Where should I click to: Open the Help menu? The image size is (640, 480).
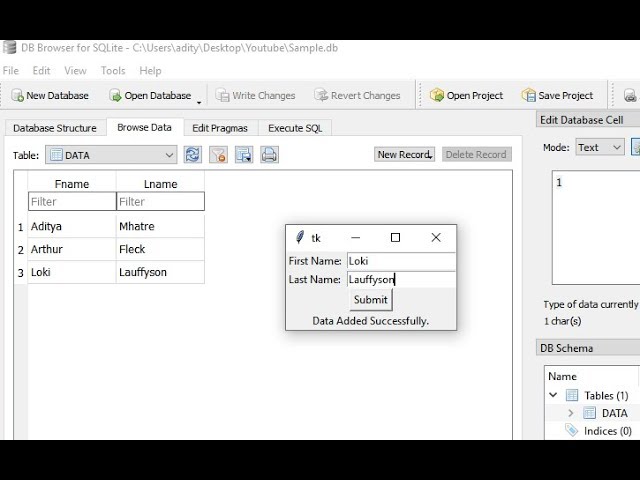pyautogui.click(x=150, y=71)
